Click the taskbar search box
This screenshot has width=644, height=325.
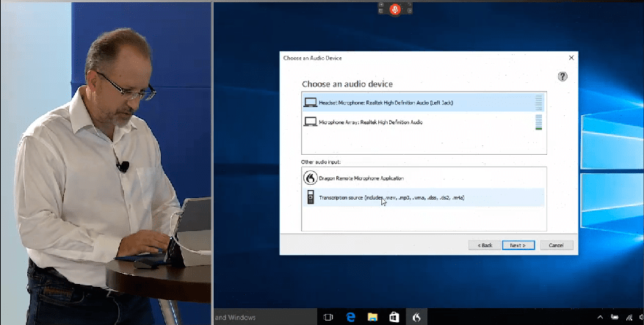(x=265, y=317)
